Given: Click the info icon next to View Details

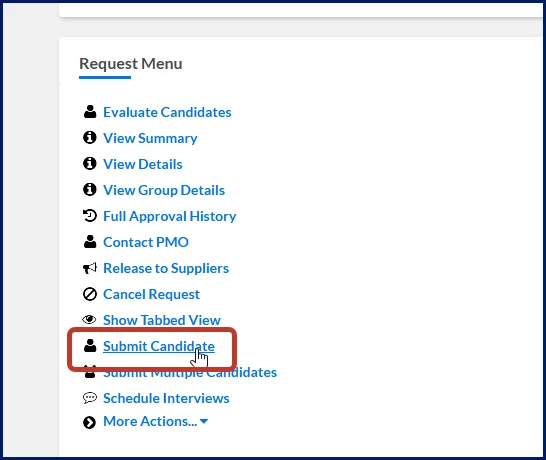Looking at the screenshot, I should (x=89, y=163).
